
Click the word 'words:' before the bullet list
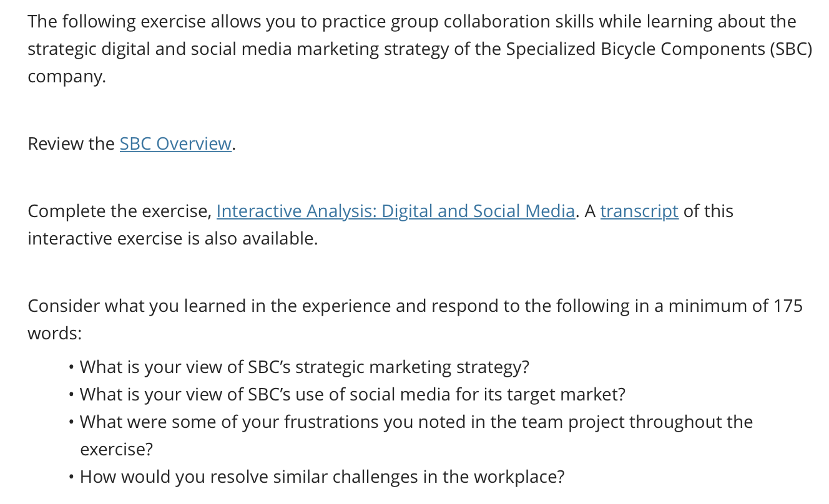55,334
